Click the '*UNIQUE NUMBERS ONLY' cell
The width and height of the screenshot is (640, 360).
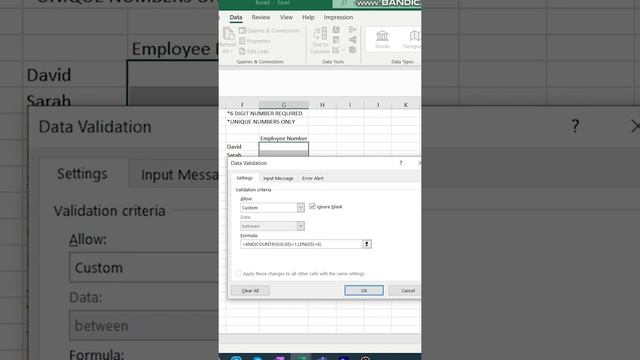[x=261, y=122]
